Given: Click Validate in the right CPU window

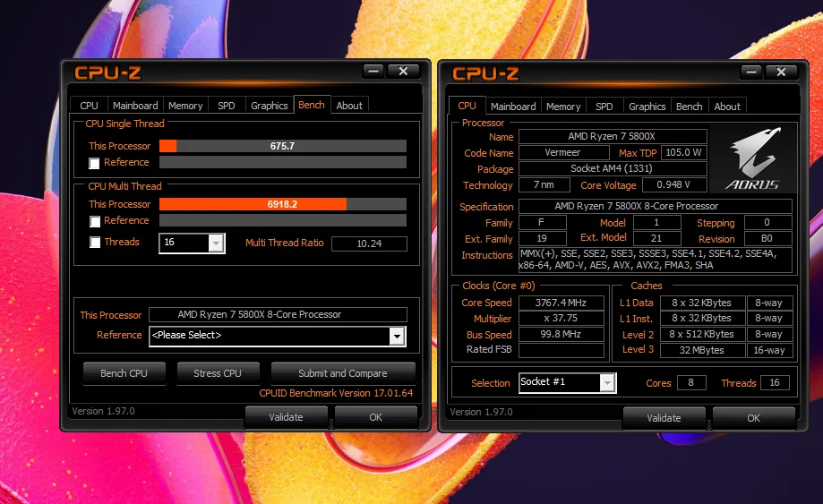Looking at the screenshot, I should click(x=664, y=419).
